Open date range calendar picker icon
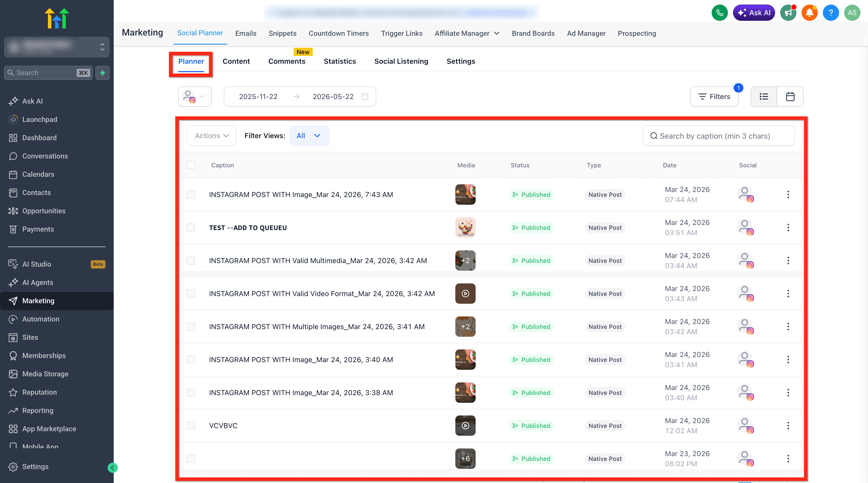 [365, 97]
